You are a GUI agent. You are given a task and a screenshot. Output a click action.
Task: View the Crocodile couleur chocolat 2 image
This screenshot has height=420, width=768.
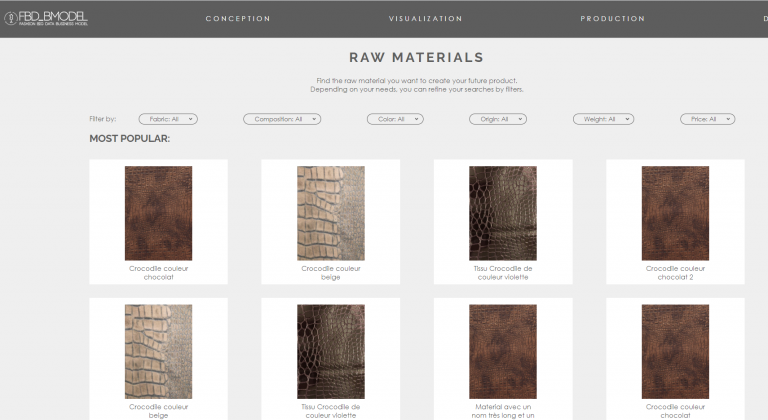tap(675, 213)
